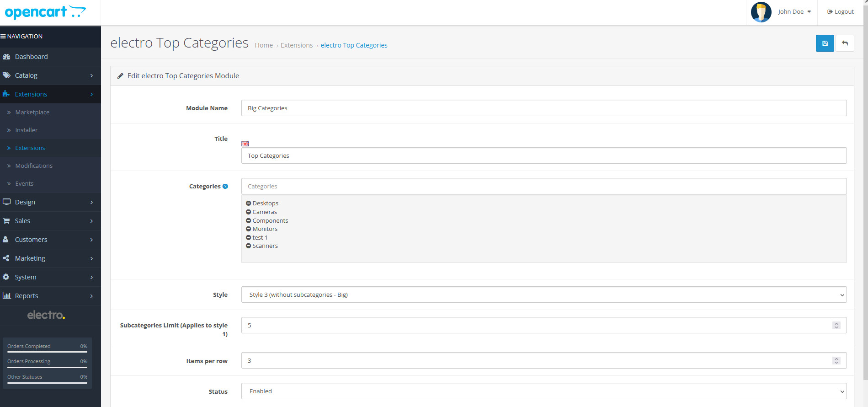Expand the System menu chevron

91,277
